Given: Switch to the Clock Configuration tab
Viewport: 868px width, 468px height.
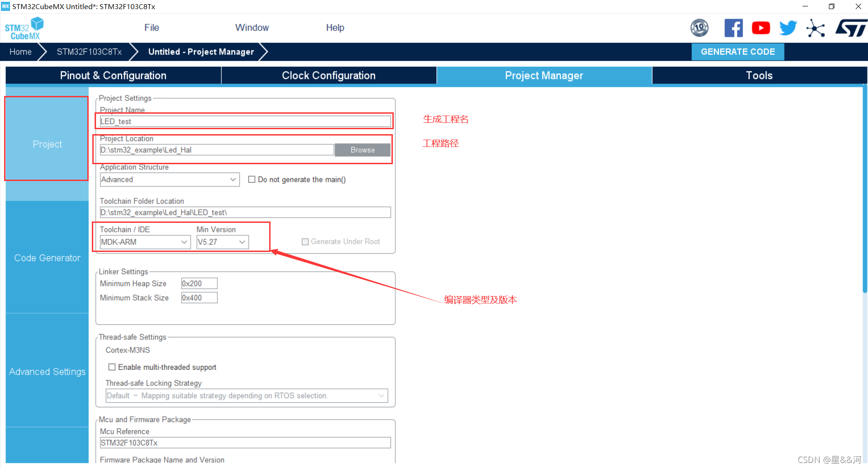Looking at the screenshot, I should point(328,75).
